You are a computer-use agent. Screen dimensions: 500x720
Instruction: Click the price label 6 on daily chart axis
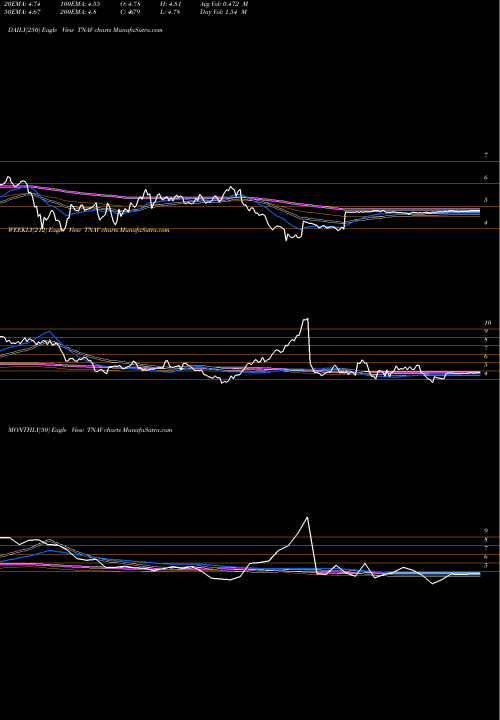click(486, 178)
